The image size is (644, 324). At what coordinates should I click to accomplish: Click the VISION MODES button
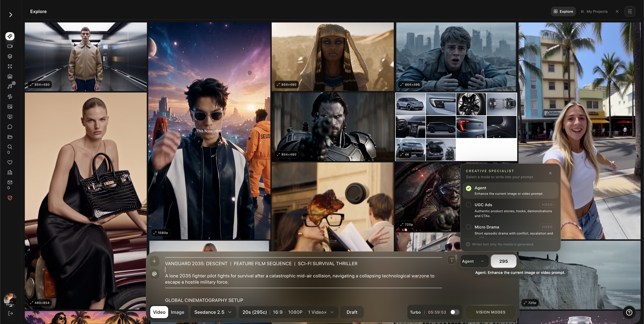click(x=491, y=312)
